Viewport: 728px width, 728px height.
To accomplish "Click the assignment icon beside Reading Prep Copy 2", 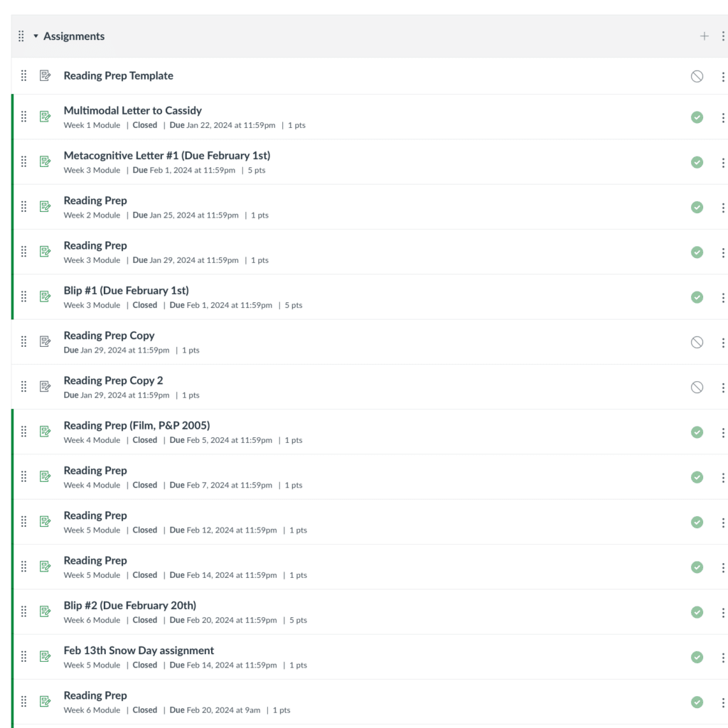I will 45,387.
